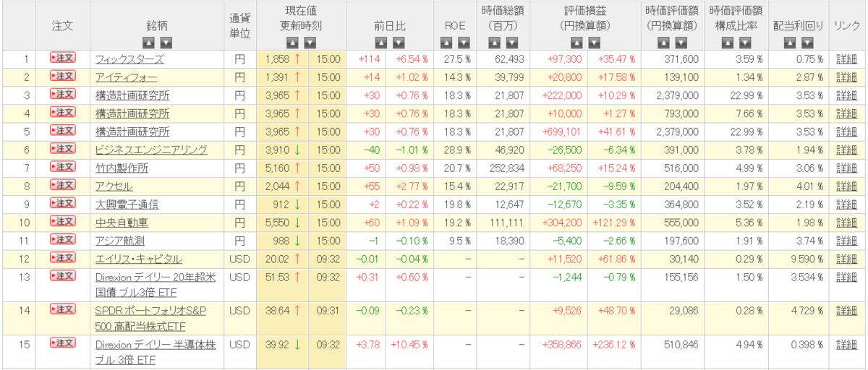Open 詳細 link for アイティフォー

[846, 77]
